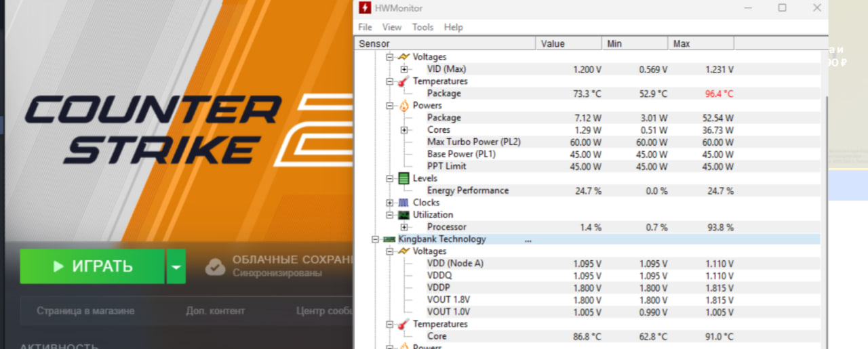Open the dropdown arrow beside ИГРАТЬ button
The height and width of the screenshot is (349, 868).
[x=176, y=266]
